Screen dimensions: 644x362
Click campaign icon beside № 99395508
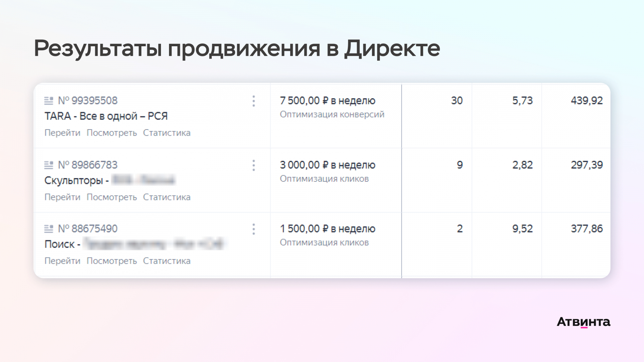49,101
